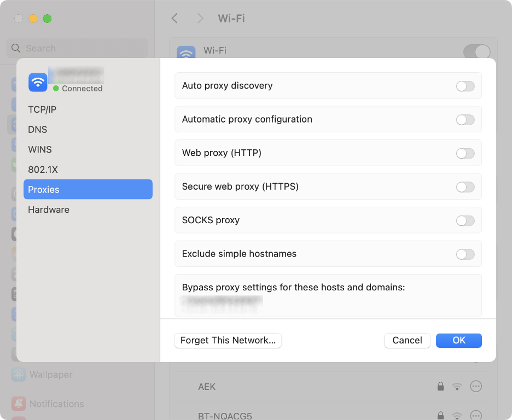Click the lock icon next to AEK
This screenshot has width=512, height=420.
pos(441,386)
